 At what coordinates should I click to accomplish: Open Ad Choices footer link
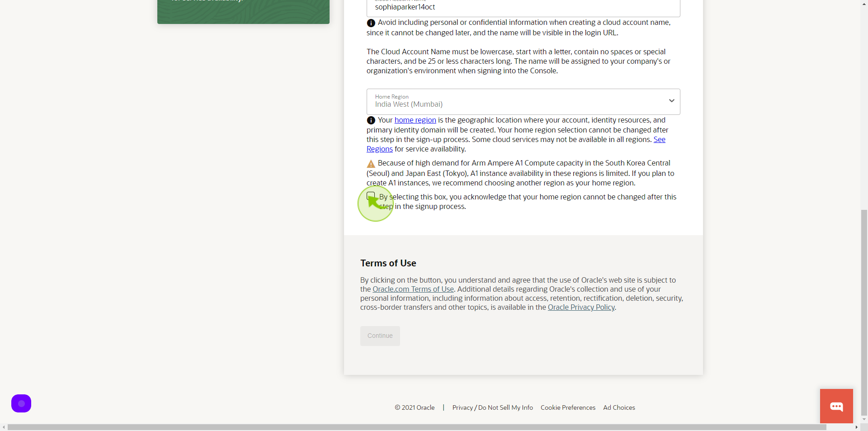coord(619,407)
